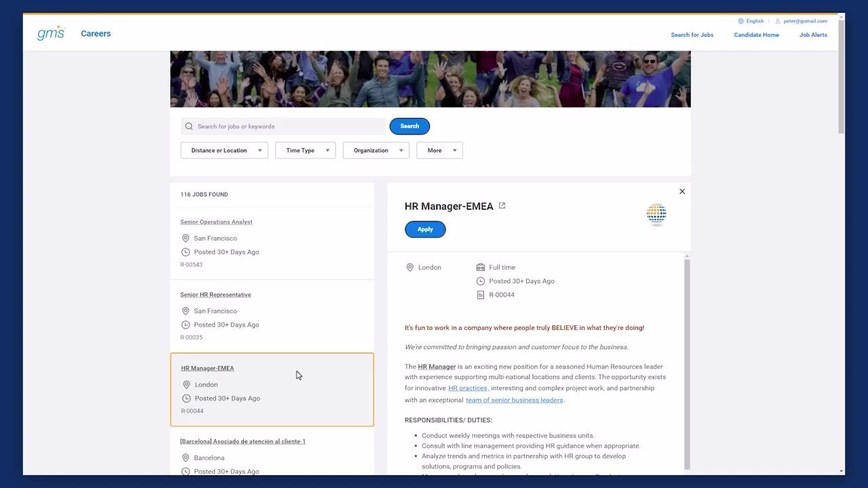868x488 pixels.
Task: Click the Barcelona location pin icon
Action: click(x=185, y=458)
